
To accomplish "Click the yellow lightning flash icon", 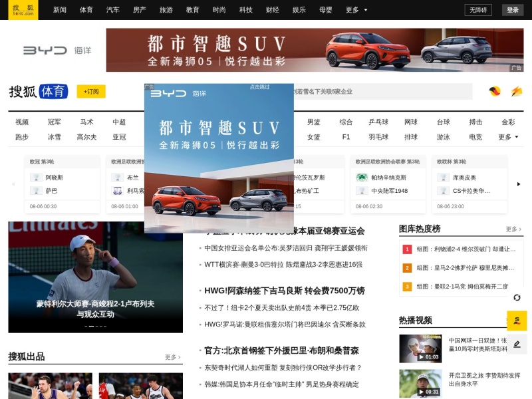I will pos(517,91).
